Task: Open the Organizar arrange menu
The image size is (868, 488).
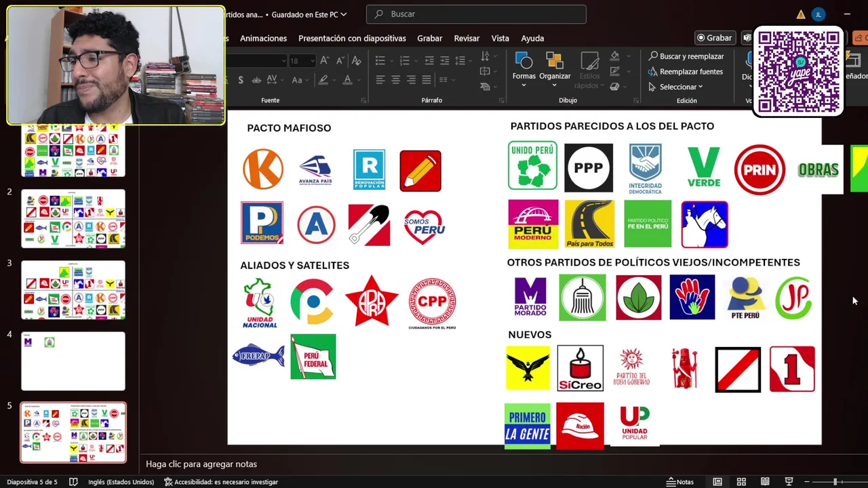Action: pos(555,69)
